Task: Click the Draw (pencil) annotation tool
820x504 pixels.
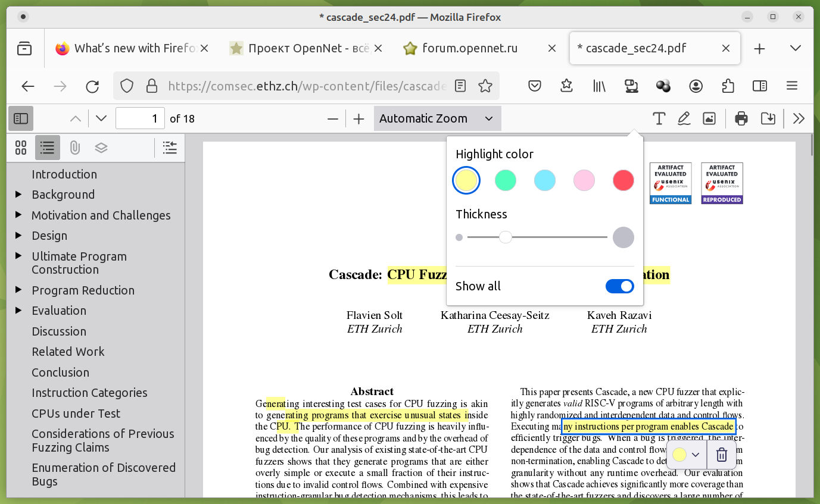Action: pyautogui.click(x=684, y=118)
